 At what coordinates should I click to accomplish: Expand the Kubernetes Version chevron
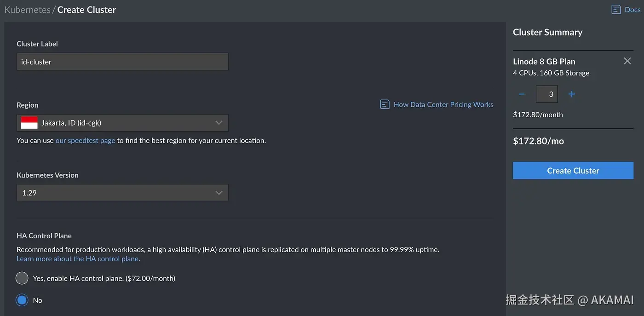pos(219,193)
